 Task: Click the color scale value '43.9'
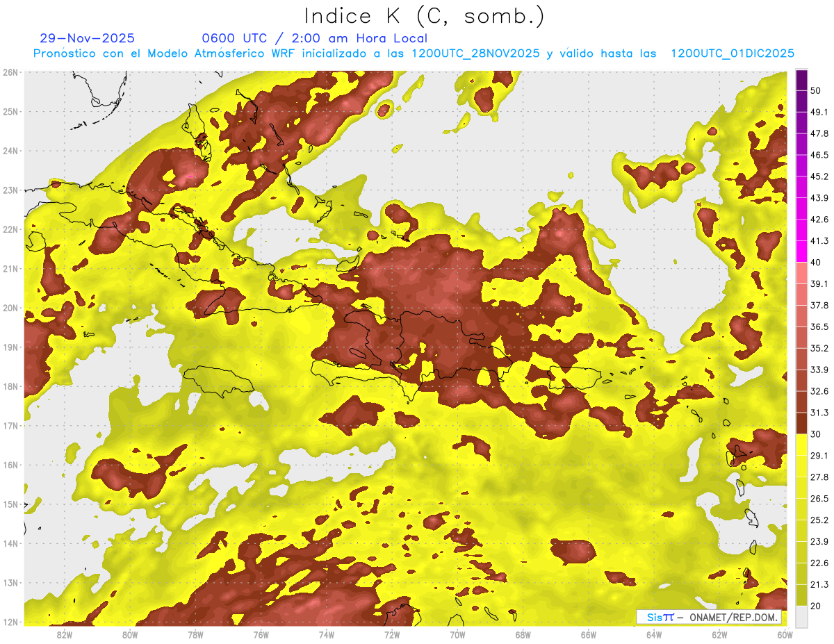[x=819, y=198]
